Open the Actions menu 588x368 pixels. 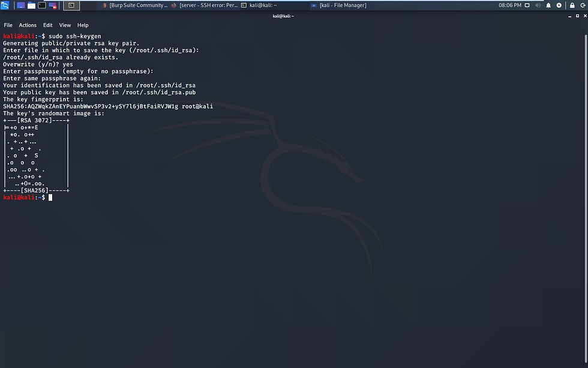[x=28, y=25]
